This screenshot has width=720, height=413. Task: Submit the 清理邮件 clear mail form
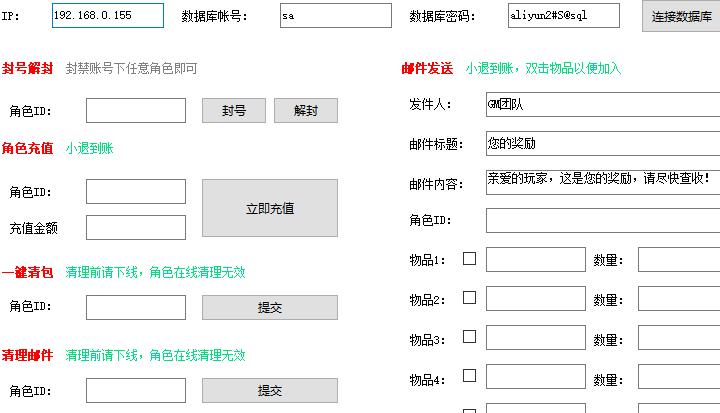(x=270, y=390)
